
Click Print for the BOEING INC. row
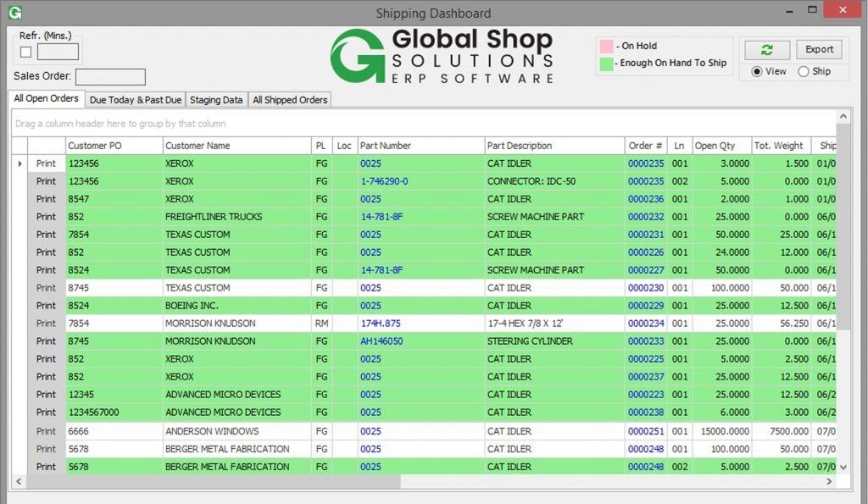pos(46,306)
